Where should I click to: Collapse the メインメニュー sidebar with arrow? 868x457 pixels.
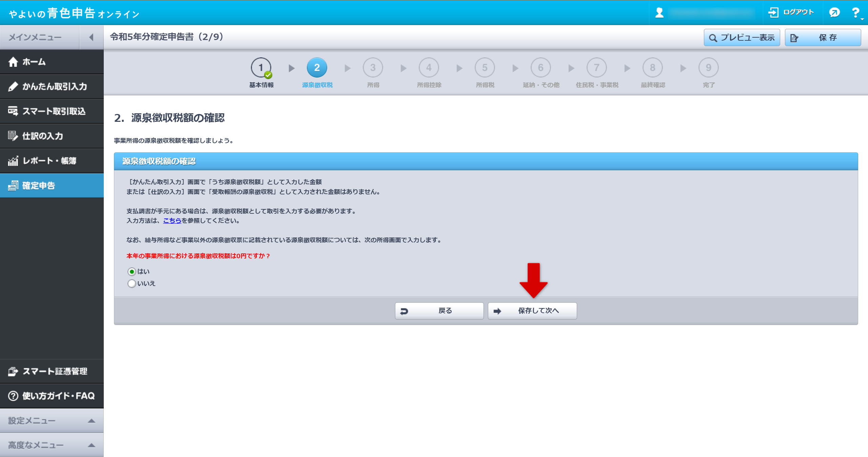[x=91, y=37]
